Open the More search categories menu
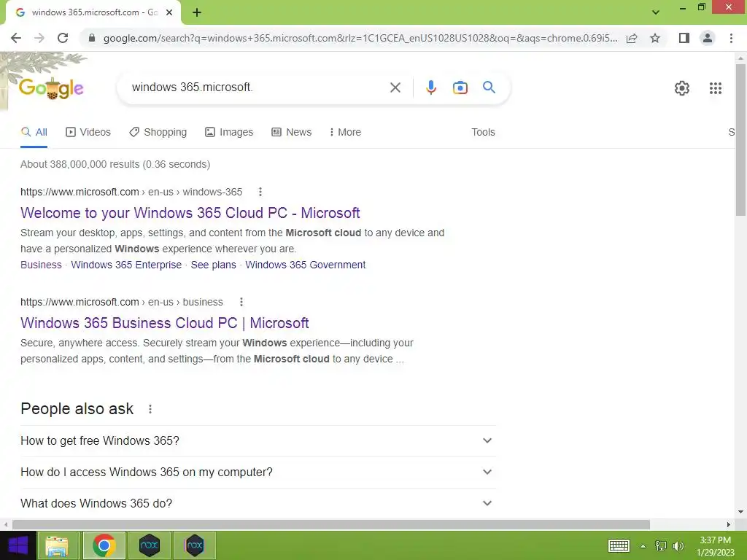Screen dimensions: 747x560 pos(345,133)
